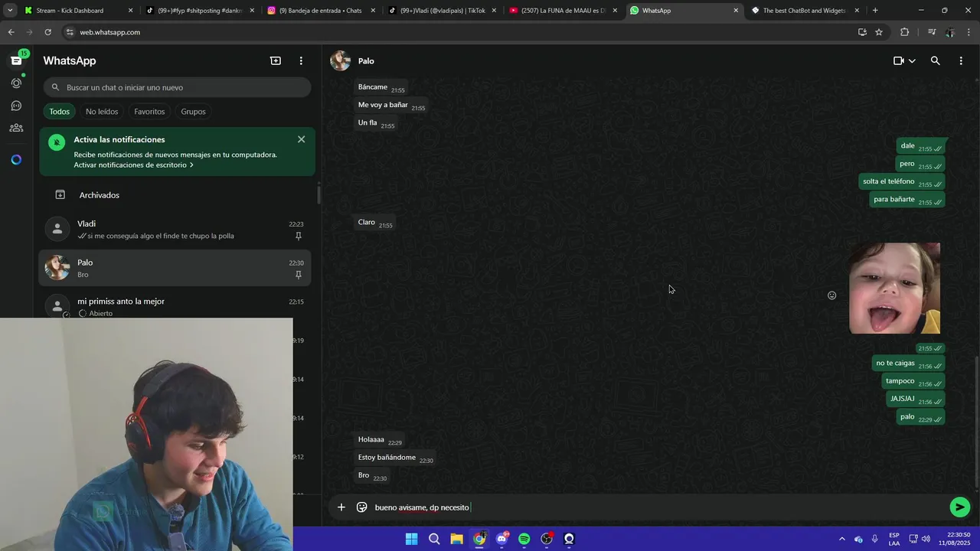
Task: Open Archivados archive icon
Action: pos(60,195)
